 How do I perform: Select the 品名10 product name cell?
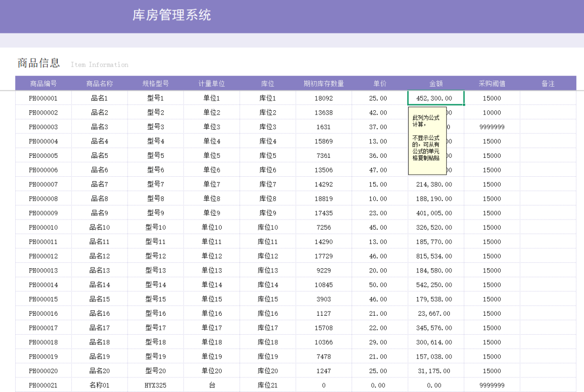pyautogui.click(x=99, y=228)
